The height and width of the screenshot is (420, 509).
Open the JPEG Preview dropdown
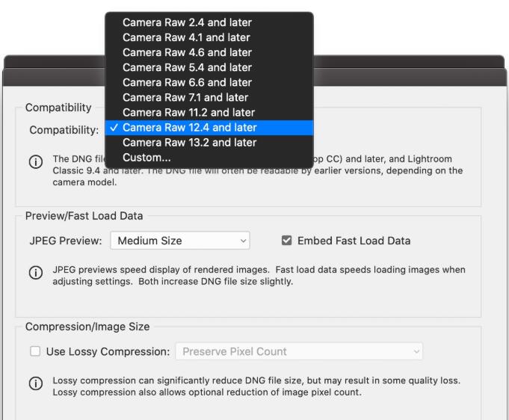tap(179, 241)
